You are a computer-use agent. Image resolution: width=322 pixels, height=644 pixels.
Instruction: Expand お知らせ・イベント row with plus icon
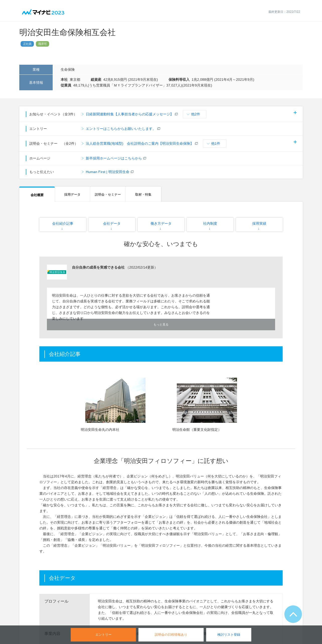click(x=295, y=113)
